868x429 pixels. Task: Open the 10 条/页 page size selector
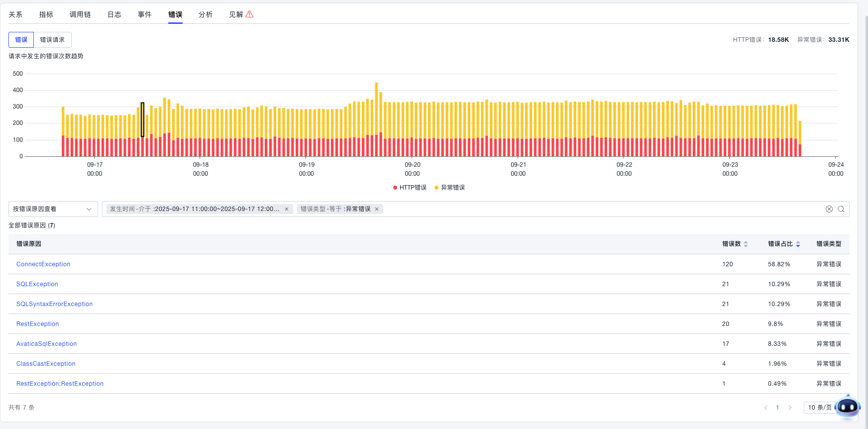[819, 408]
